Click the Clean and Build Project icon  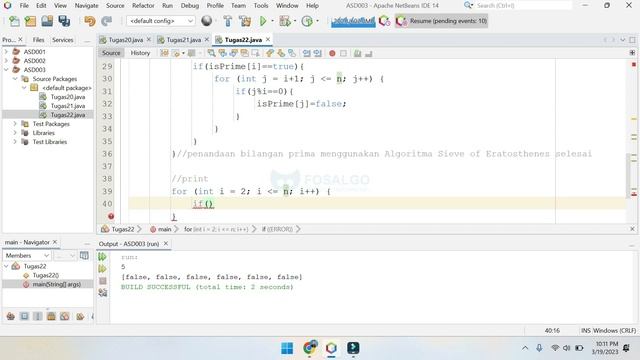tap(245, 21)
